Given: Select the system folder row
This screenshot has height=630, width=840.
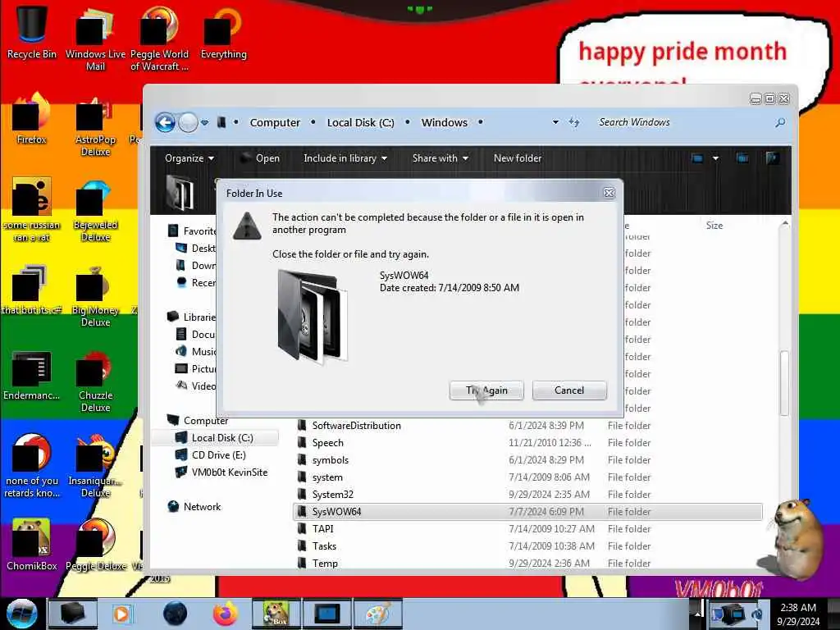Looking at the screenshot, I should (x=527, y=477).
